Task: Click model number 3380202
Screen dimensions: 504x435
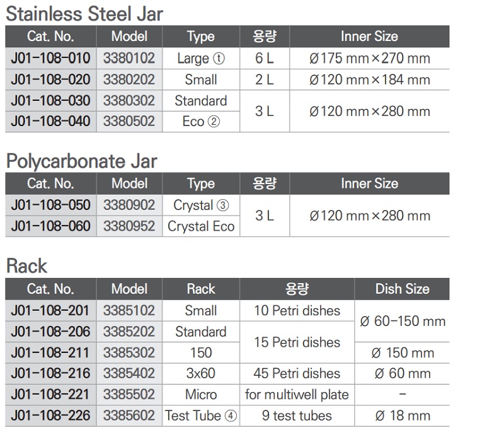Action: pos(129,79)
